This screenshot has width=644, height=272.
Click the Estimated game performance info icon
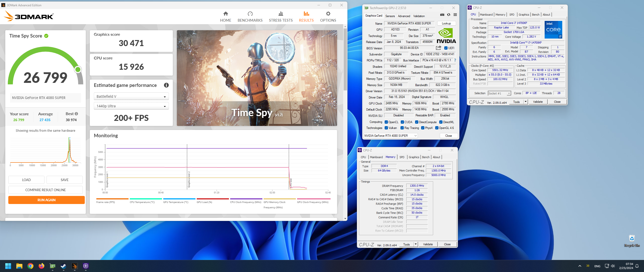(x=166, y=85)
